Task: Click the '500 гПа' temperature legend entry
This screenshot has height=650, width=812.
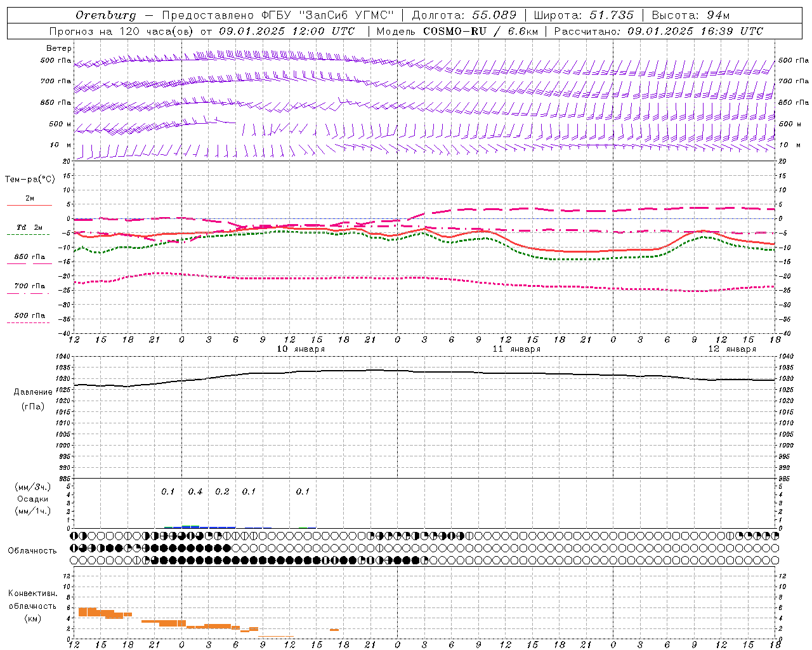Action: pos(30,315)
